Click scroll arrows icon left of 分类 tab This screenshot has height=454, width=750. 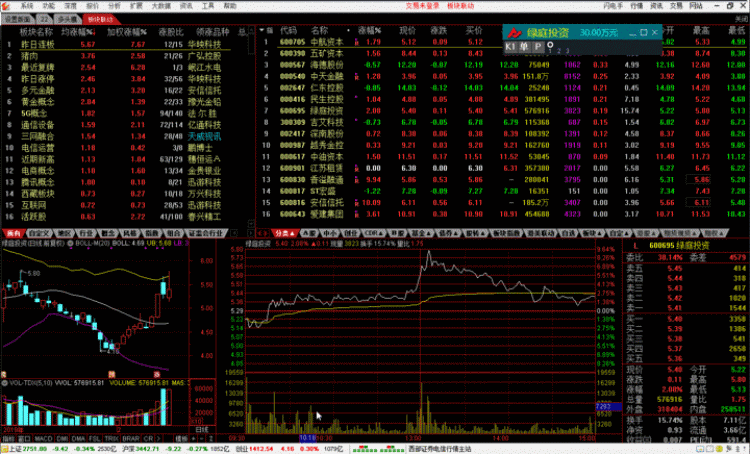point(263,233)
